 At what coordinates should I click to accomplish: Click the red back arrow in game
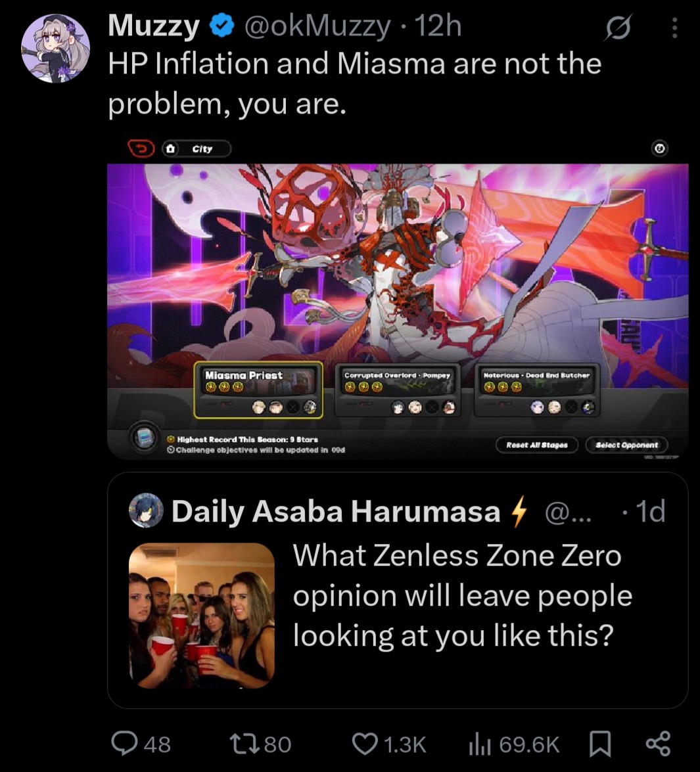pyautogui.click(x=141, y=148)
